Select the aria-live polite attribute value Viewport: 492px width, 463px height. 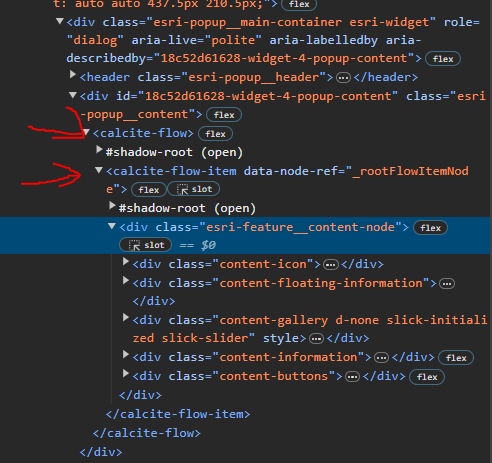pyautogui.click(x=233, y=40)
